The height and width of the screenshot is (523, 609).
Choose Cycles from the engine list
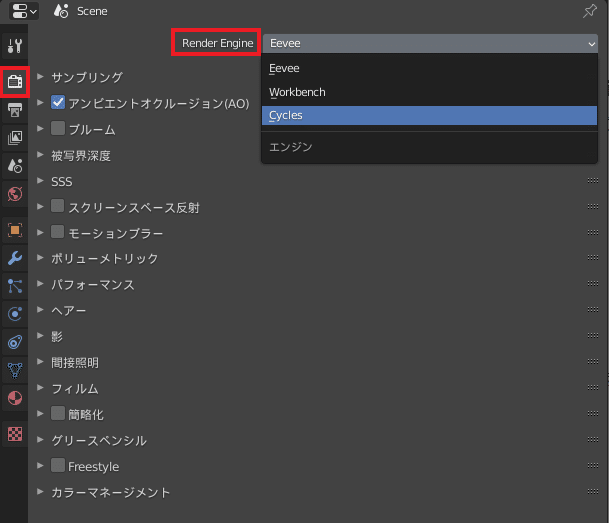pyautogui.click(x=429, y=115)
